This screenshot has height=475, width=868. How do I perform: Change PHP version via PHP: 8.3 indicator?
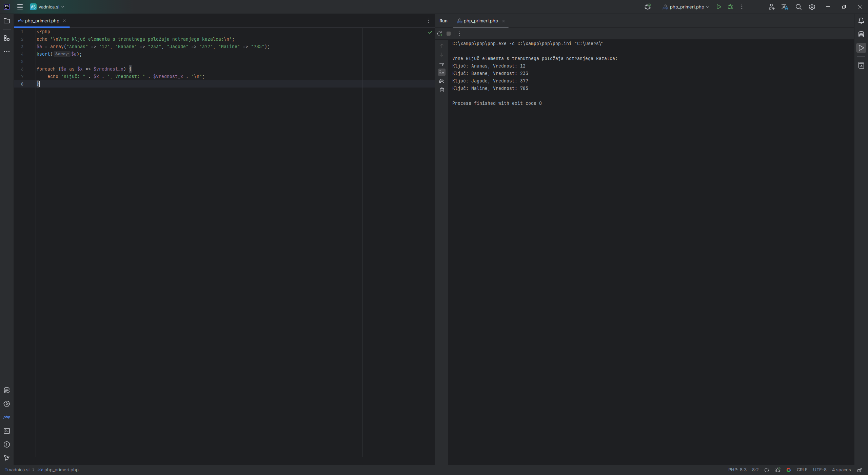(738, 470)
